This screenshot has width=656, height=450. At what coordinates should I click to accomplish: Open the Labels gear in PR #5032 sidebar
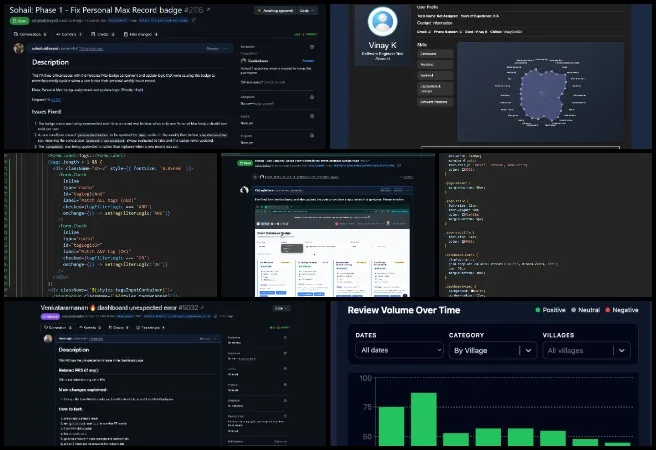(285, 369)
